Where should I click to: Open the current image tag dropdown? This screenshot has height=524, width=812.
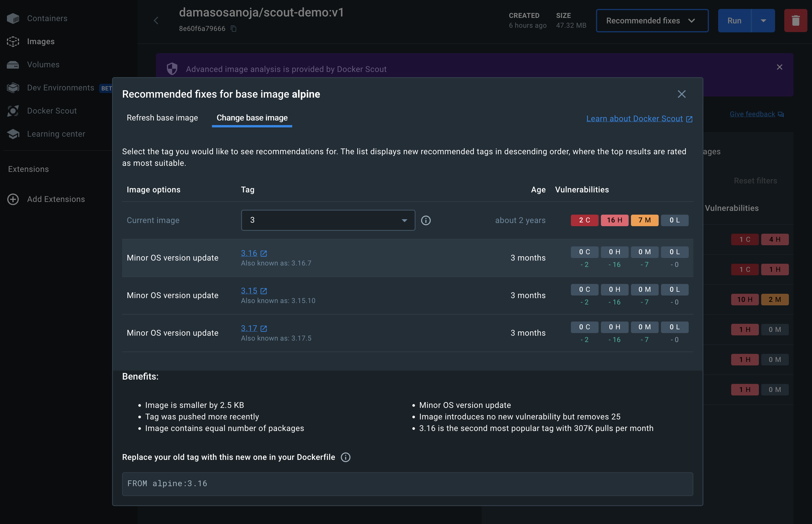point(328,220)
